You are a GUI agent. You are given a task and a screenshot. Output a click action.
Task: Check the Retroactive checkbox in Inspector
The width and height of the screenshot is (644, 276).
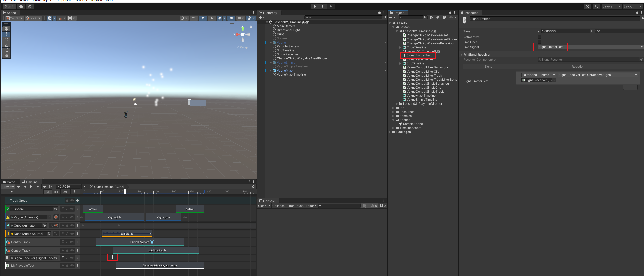coord(539,37)
